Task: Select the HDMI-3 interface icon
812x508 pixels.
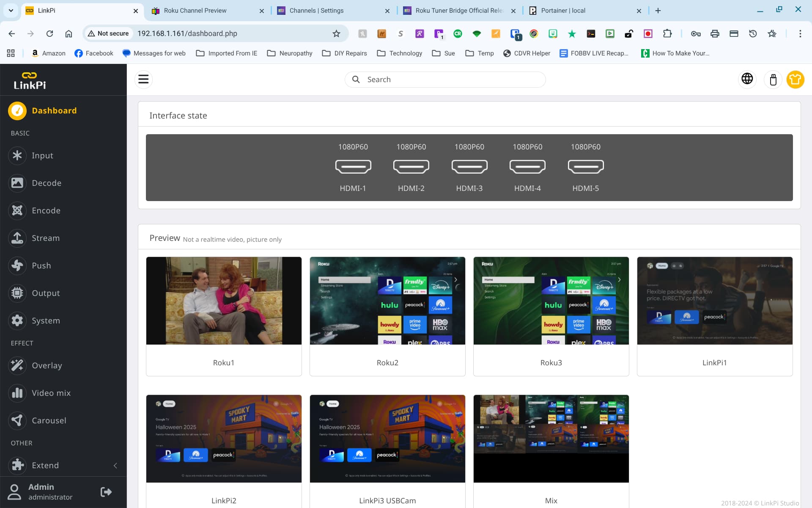Action: tap(469, 166)
